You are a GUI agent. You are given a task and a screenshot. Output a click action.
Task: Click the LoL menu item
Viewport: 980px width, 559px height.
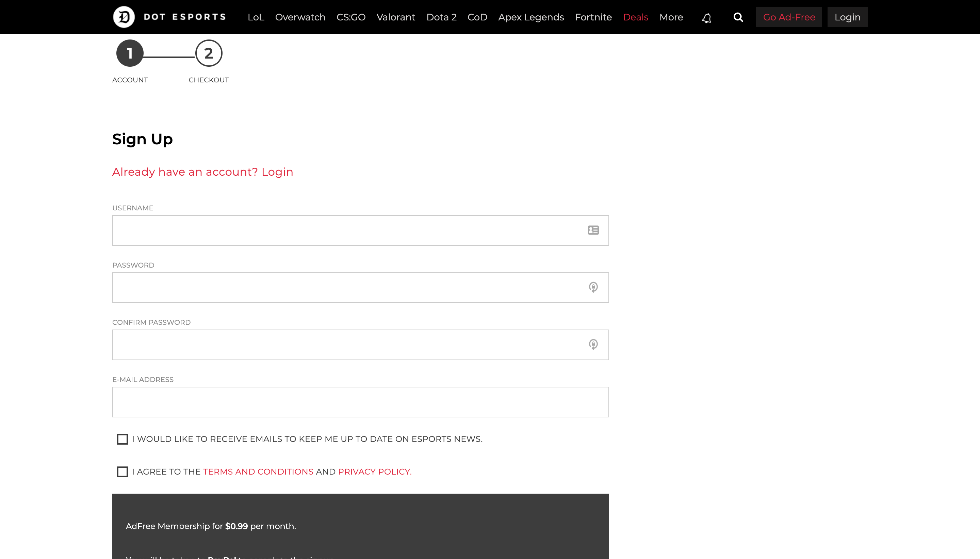click(x=256, y=17)
